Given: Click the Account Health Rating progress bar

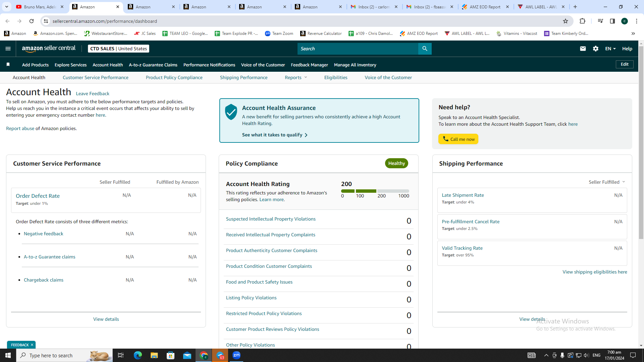Looking at the screenshot, I should coord(375,191).
